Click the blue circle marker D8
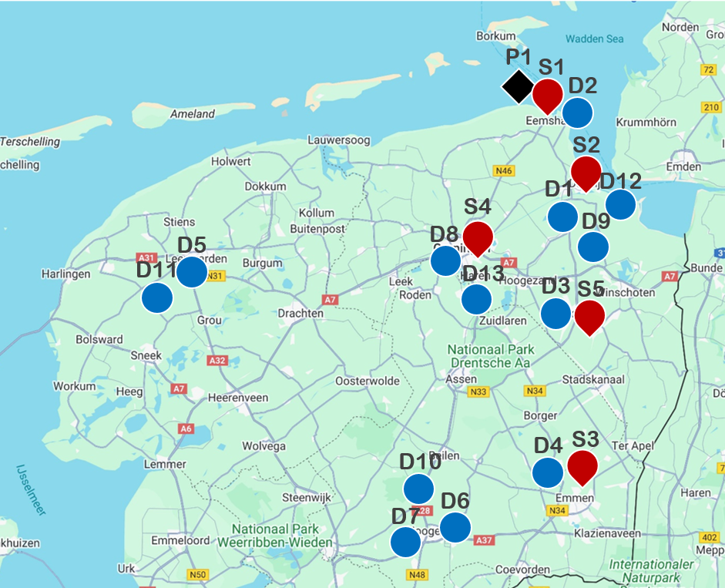The height and width of the screenshot is (588, 725). click(446, 261)
